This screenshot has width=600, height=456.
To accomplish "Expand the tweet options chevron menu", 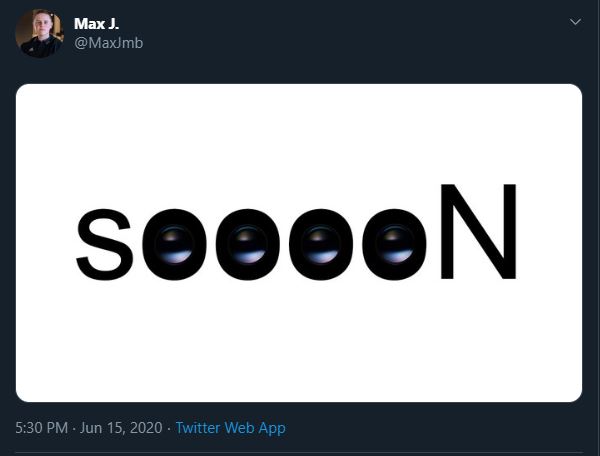I will pos(575,22).
